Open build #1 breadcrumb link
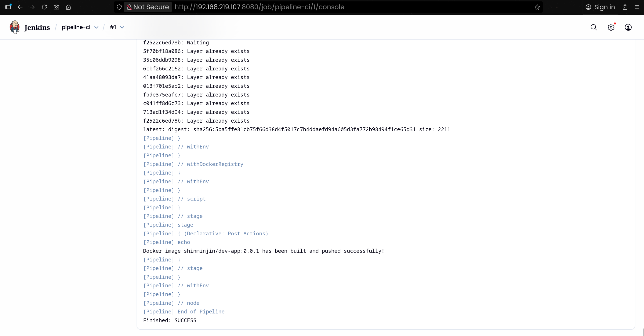Screen dimensions: 644x336 (113, 27)
